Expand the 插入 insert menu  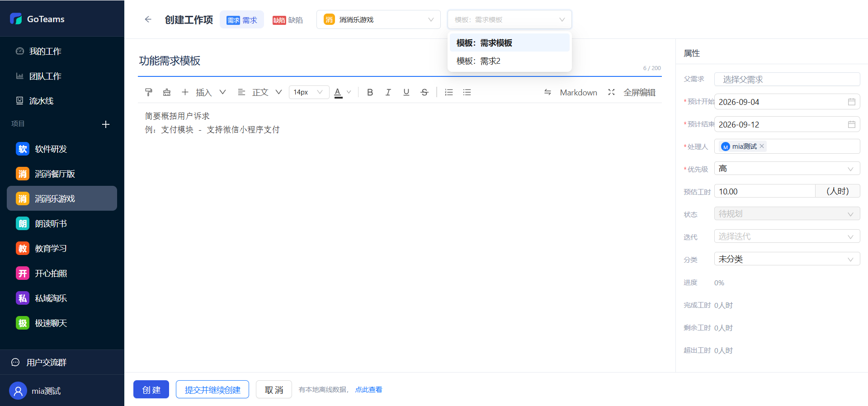click(x=203, y=92)
